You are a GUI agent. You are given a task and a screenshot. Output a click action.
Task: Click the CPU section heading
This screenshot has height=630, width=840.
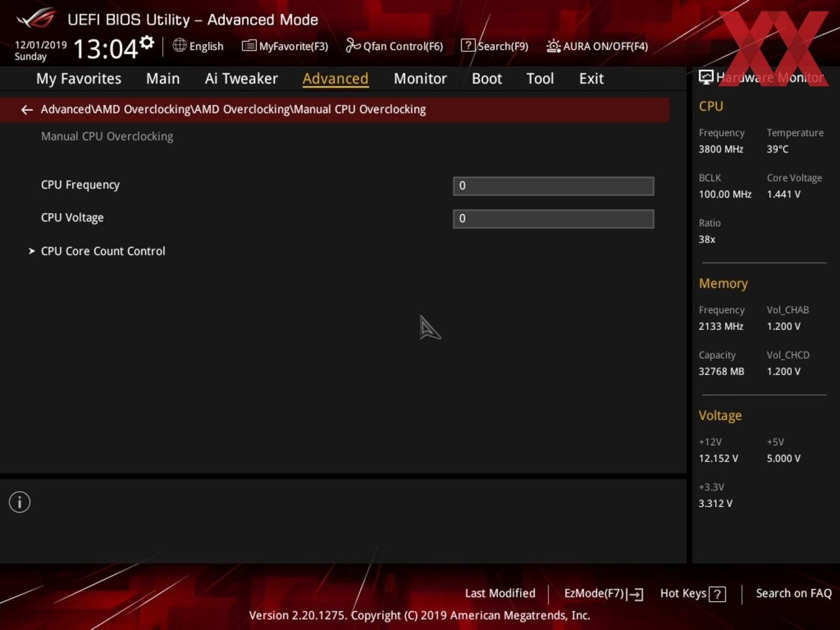pyautogui.click(x=711, y=106)
